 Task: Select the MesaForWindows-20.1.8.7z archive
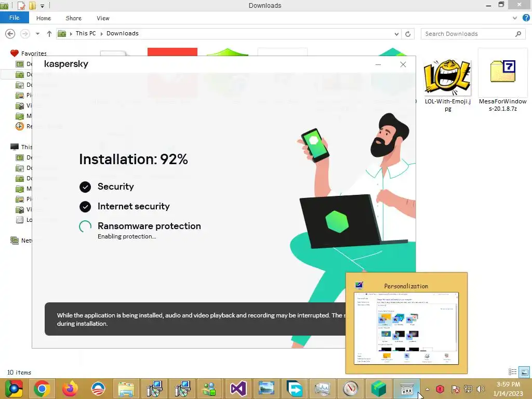(502, 81)
